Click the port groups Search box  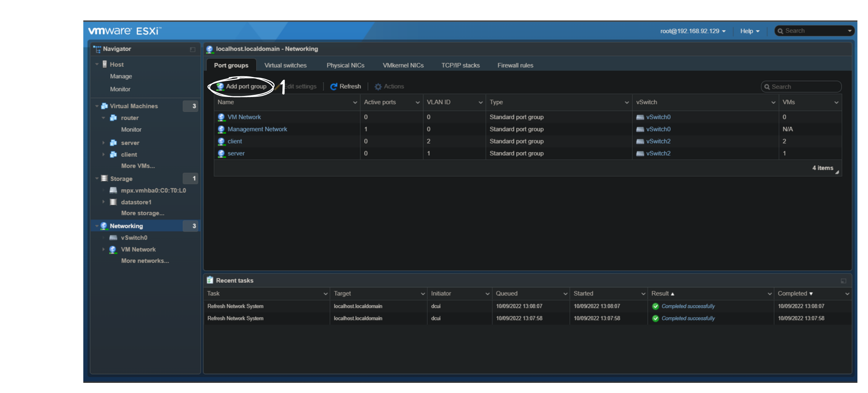coord(801,87)
